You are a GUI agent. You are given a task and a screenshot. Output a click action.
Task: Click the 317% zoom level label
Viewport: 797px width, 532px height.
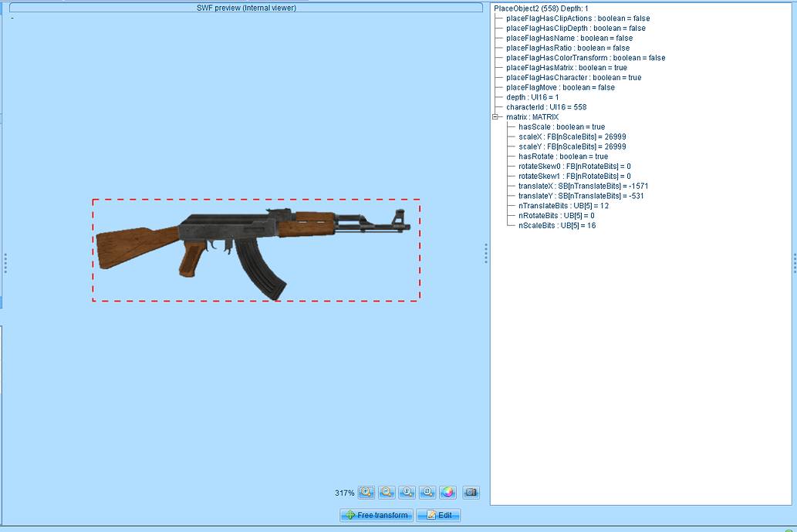click(345, 493)
